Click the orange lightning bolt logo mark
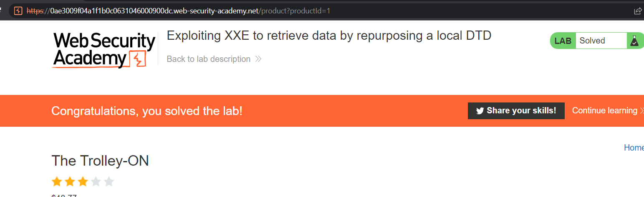The height and width of the screenshot is (197, 644). click(x=139, y=59)
